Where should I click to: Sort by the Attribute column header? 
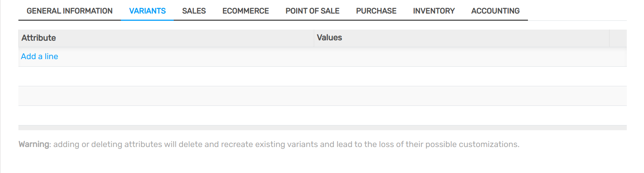coord(39,38)
